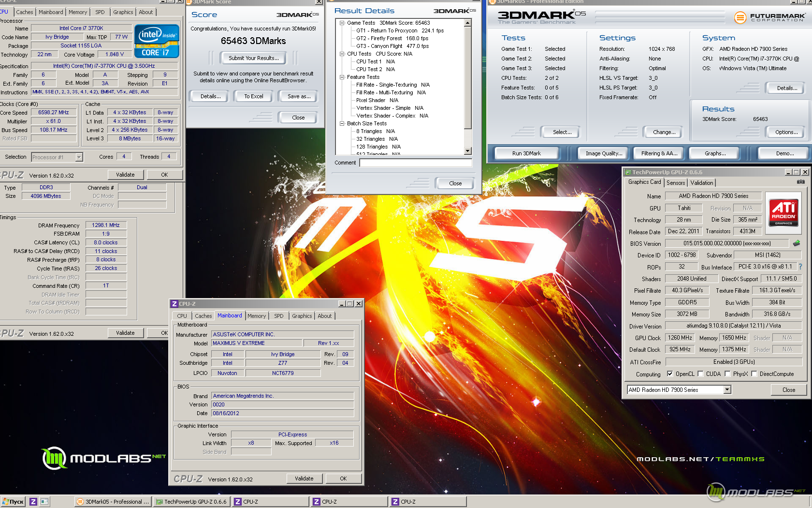Open the Windows Start button

tap(13, 502)
